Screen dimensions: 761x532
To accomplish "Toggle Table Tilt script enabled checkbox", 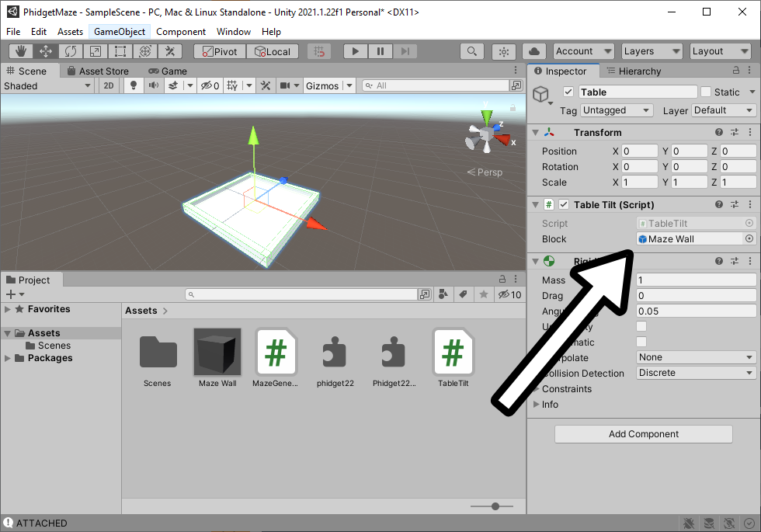I will coord(564,204).
